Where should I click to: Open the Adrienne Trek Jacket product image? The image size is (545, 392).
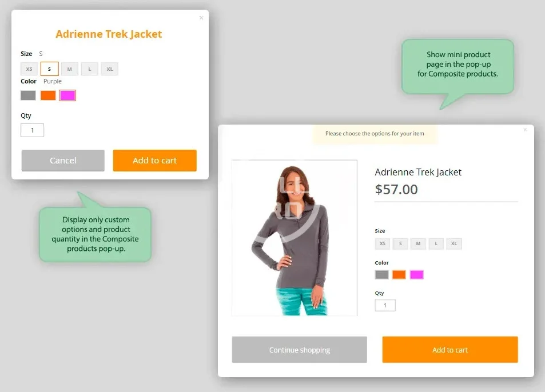(x=295, y=238)
